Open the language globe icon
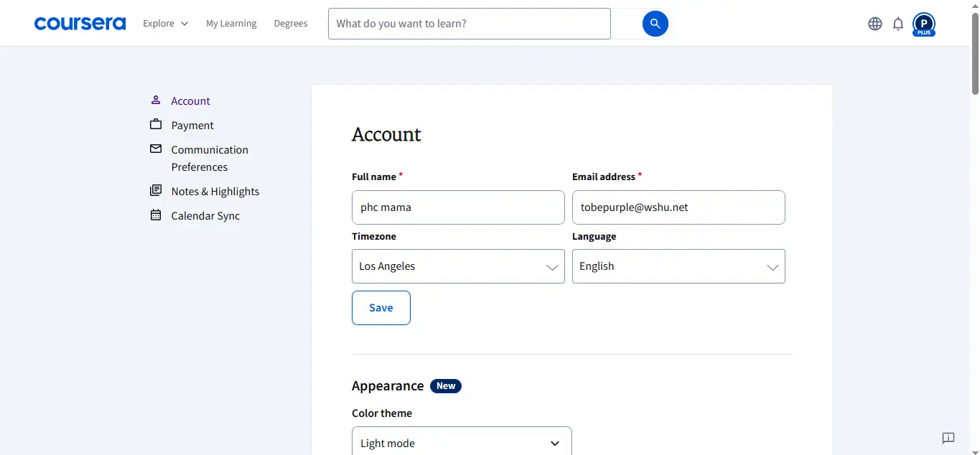 (x=875, y=24)
